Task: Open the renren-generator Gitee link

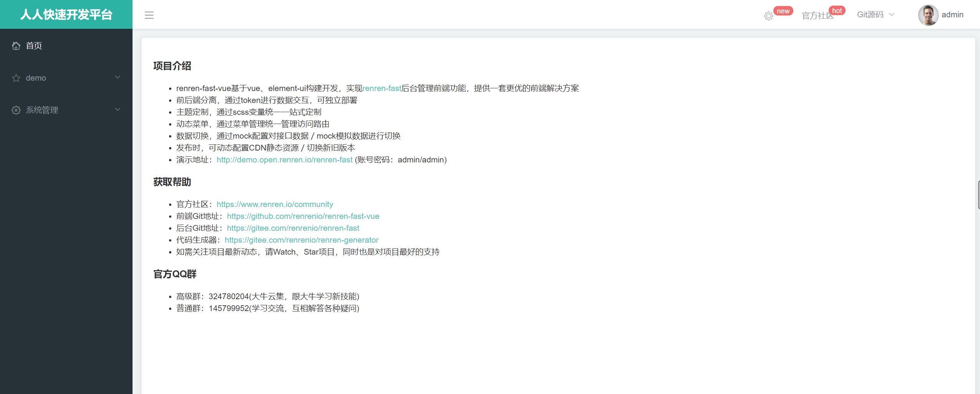Action: pos(302,240)
